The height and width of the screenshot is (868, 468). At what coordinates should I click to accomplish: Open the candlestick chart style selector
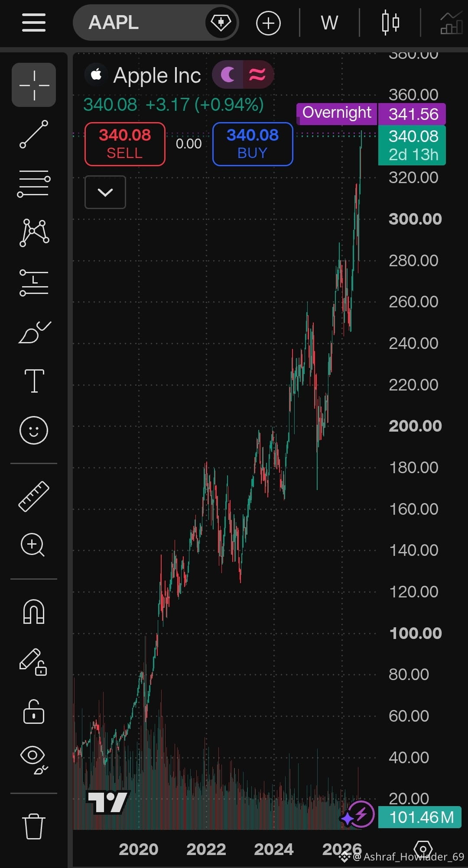click(390, 23)
